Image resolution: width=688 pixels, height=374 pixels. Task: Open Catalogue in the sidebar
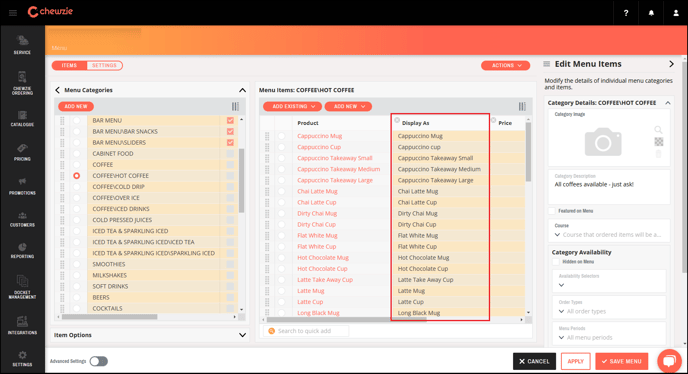point(22,119)
